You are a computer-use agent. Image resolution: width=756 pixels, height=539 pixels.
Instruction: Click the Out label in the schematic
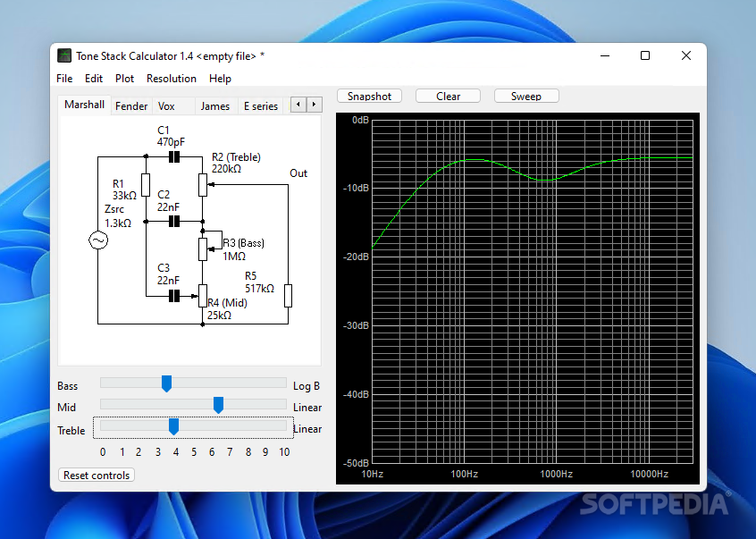point(298,173)
